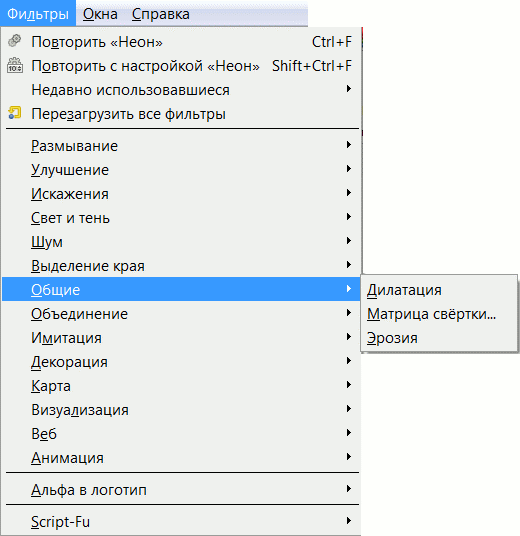Expand the Размывание submenu arrow
This screenshot has width=520, height=536.
pos(348,145)
